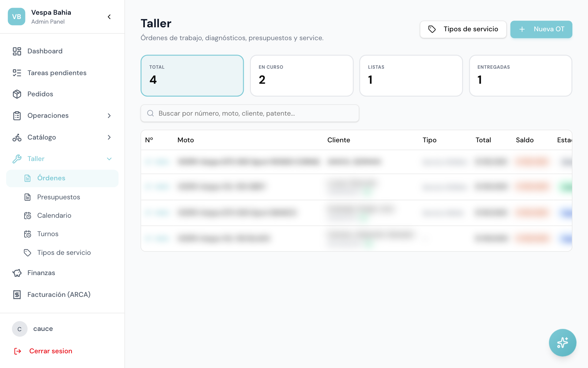Click the Cliente column header

click(x=339, y=140)
